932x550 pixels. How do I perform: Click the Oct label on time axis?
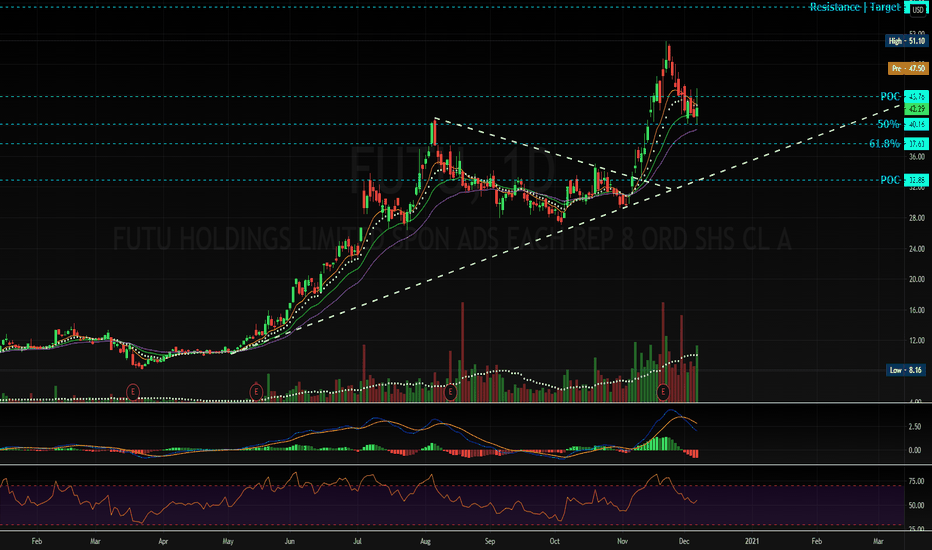point(554,541)
